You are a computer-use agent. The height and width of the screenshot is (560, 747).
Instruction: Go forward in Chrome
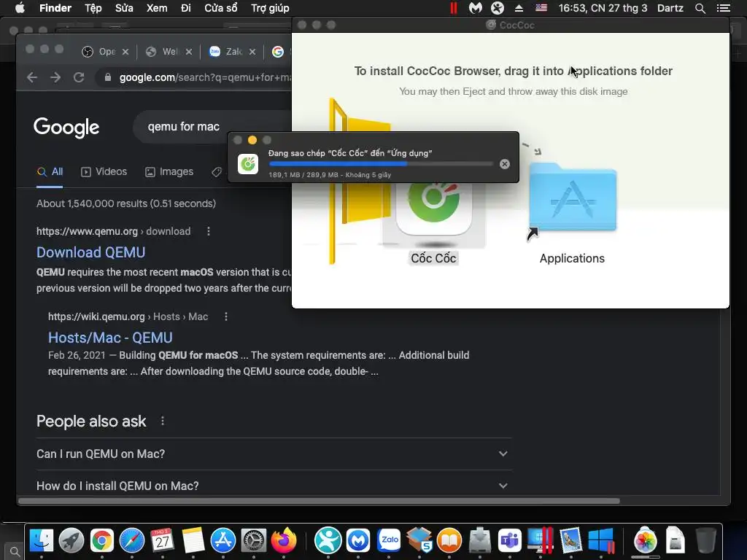pyautogui.click(x=55, y=77)
